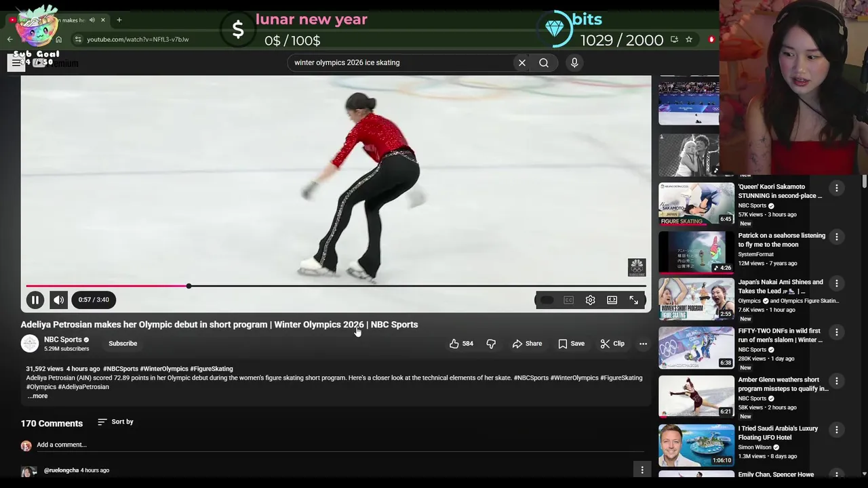Expand description with ...more
The image size is (868, 488).
click(x=37, y=396)
